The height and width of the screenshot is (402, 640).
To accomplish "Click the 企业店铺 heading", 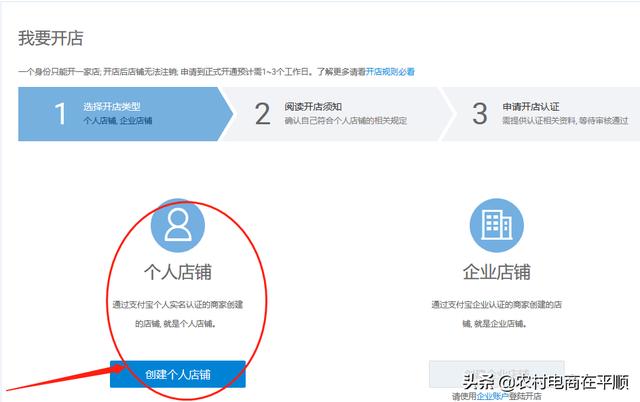I will [x=496, y=272].
